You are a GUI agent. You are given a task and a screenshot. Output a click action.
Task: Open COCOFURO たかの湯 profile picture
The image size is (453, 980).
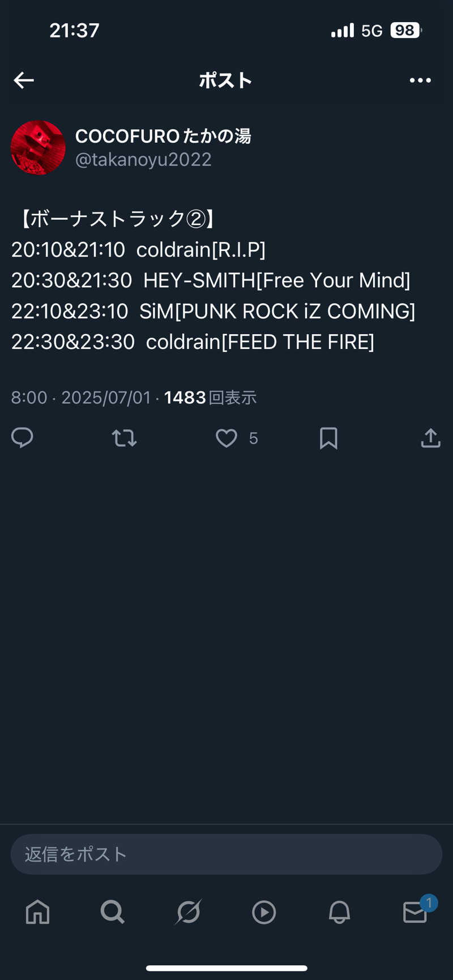(38, 147)
